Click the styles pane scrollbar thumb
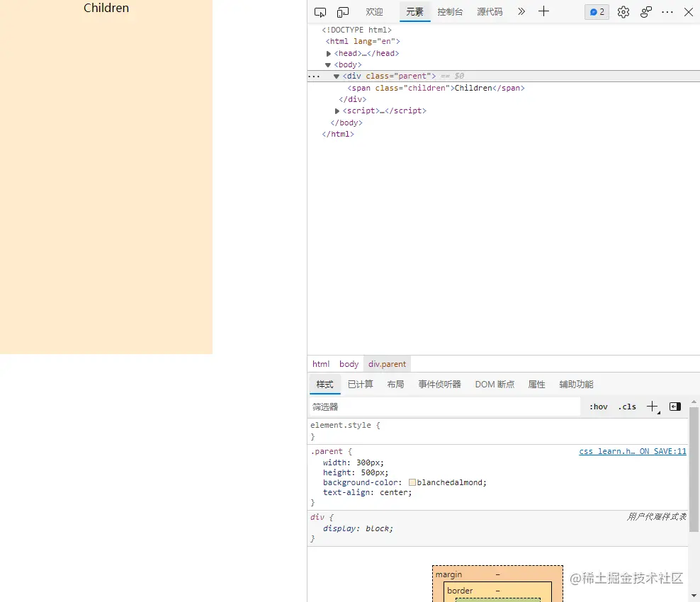Image resolution: width=700 pixels, height=602 pixels. 694,470
